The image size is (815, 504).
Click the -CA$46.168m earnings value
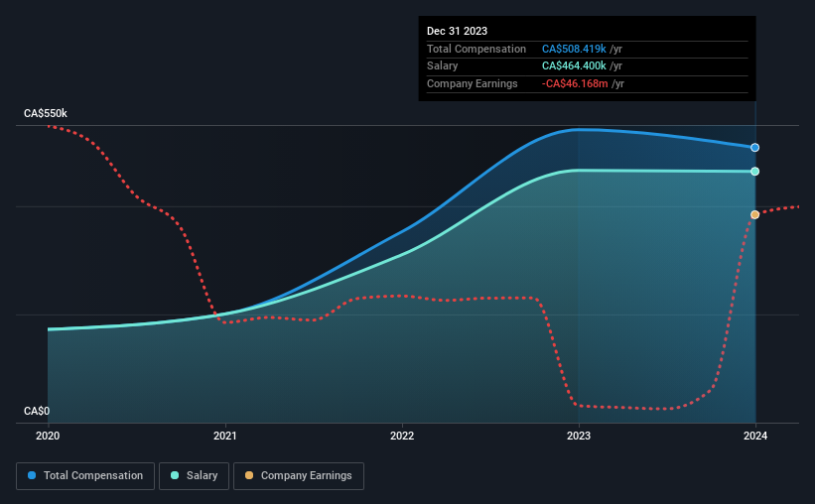575,83
